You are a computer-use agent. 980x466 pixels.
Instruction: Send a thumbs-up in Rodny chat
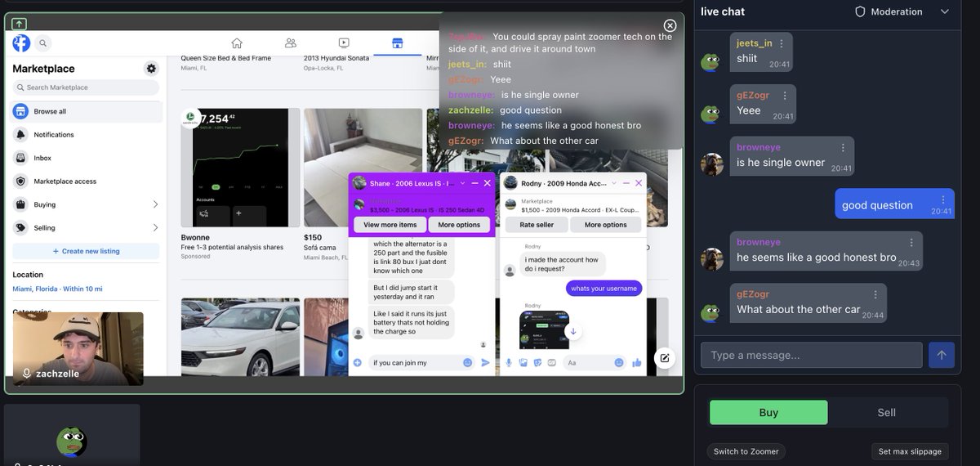[637, 362]
